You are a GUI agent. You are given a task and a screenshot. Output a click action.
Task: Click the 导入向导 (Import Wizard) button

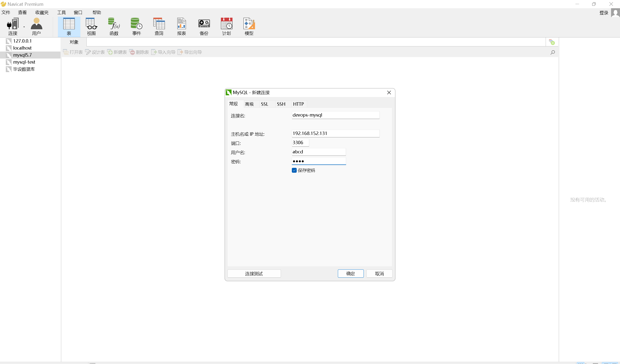[x=163, y=52]
